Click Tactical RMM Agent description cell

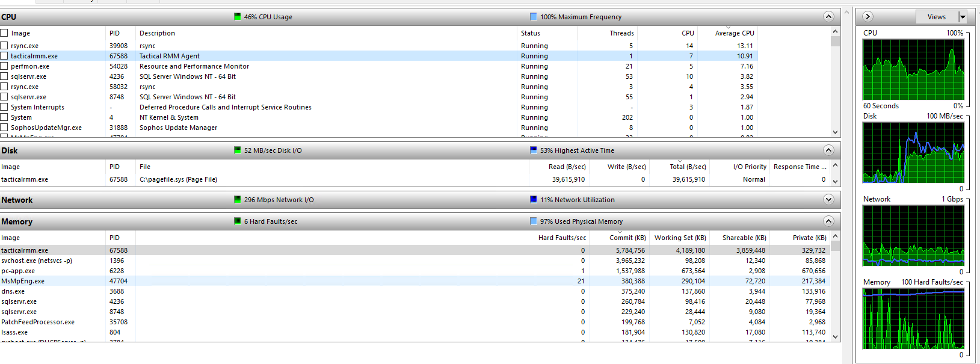click(x=170, y=56)
